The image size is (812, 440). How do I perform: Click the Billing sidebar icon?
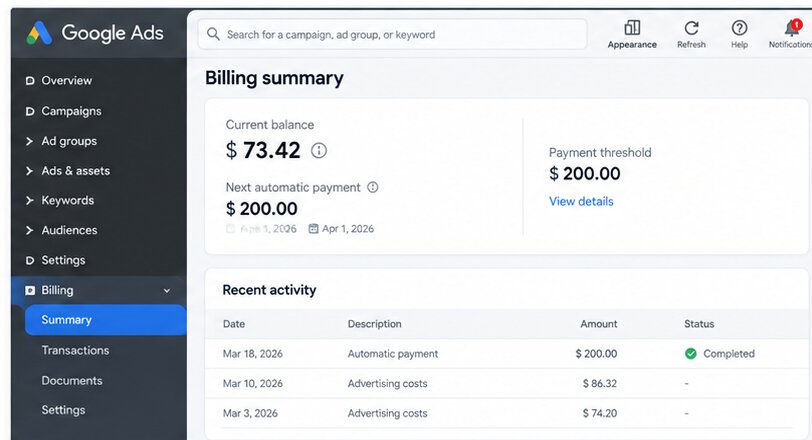(30, 290)
